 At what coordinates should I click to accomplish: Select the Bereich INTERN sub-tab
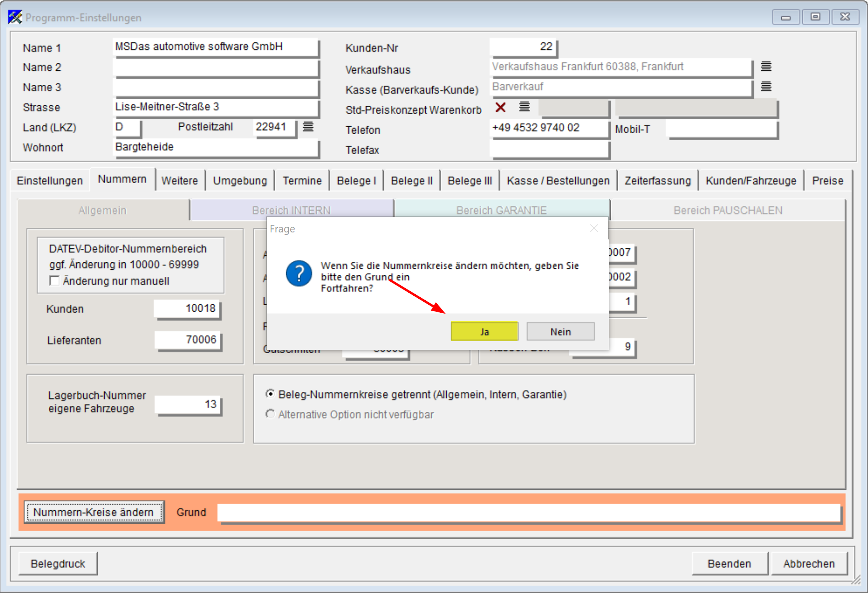click(291, 209)
